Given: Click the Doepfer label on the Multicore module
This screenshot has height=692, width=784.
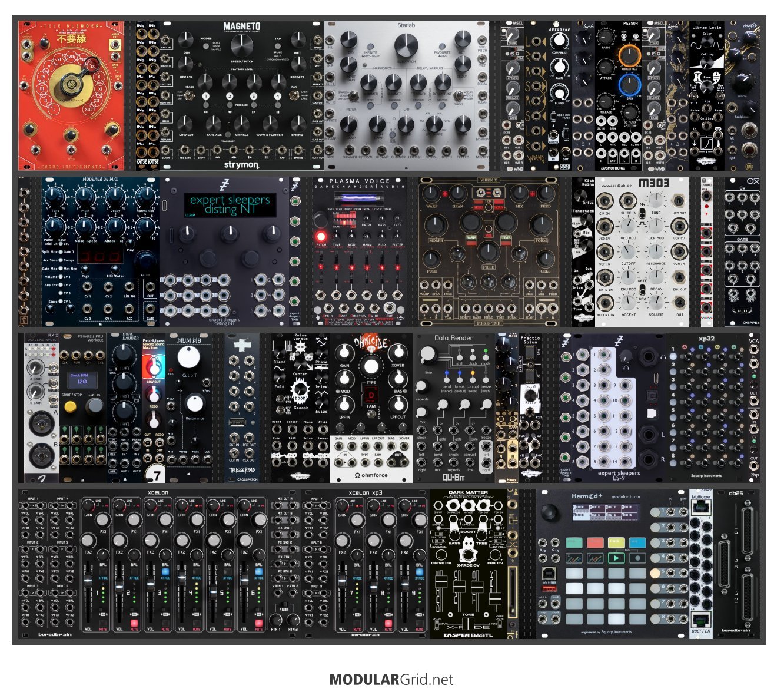Looking at the screenshot, I should pos(700,631).
